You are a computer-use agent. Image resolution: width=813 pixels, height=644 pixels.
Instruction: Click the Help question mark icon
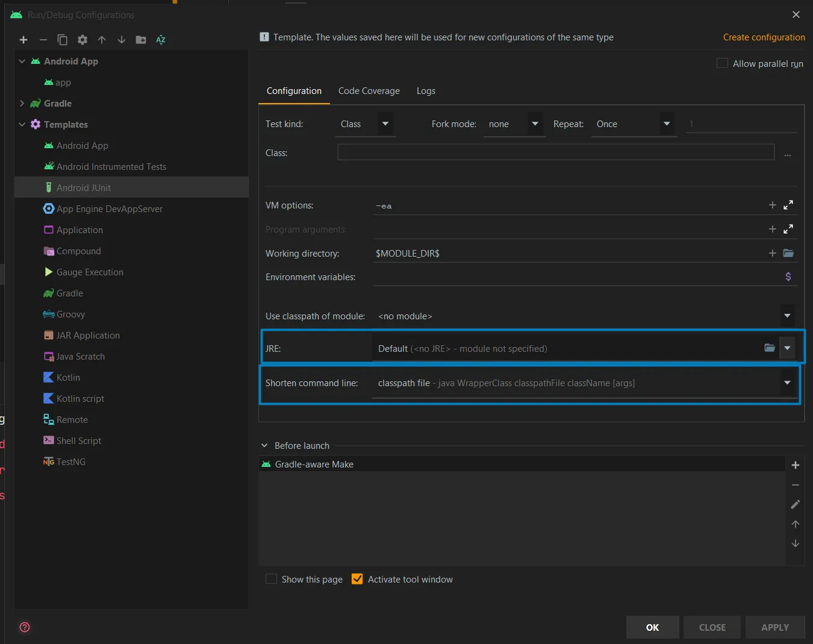[25, 627]
